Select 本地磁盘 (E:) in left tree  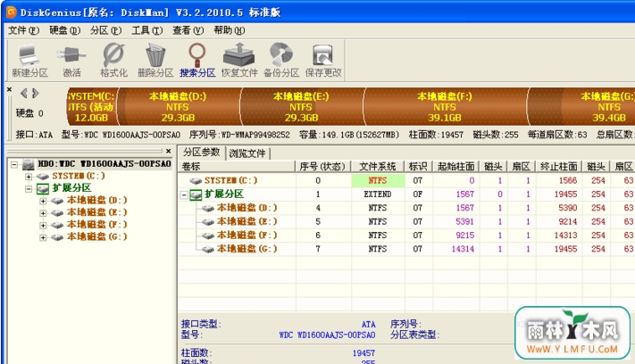96,212
